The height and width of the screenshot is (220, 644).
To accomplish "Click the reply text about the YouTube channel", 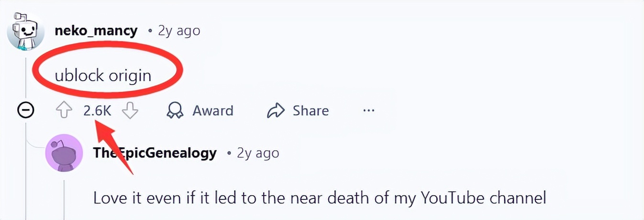I will (319, 198).
